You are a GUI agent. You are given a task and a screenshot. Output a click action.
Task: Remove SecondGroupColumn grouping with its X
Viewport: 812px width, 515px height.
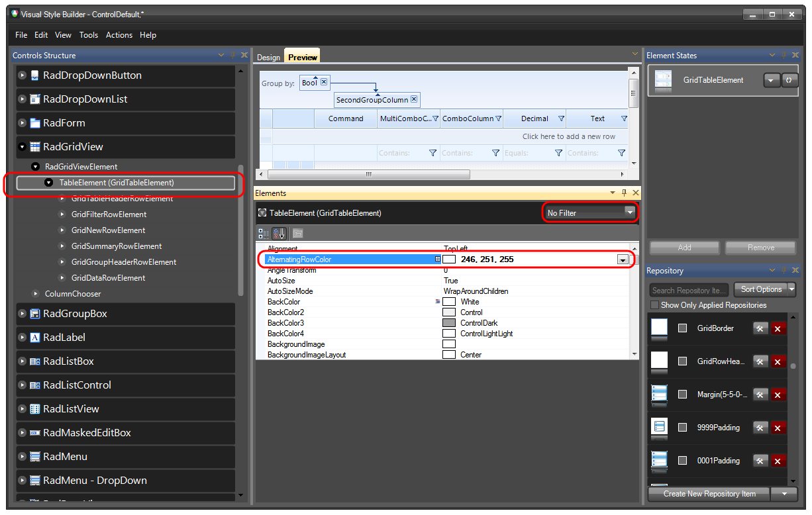pyautogui.click(x=414, y=99)
